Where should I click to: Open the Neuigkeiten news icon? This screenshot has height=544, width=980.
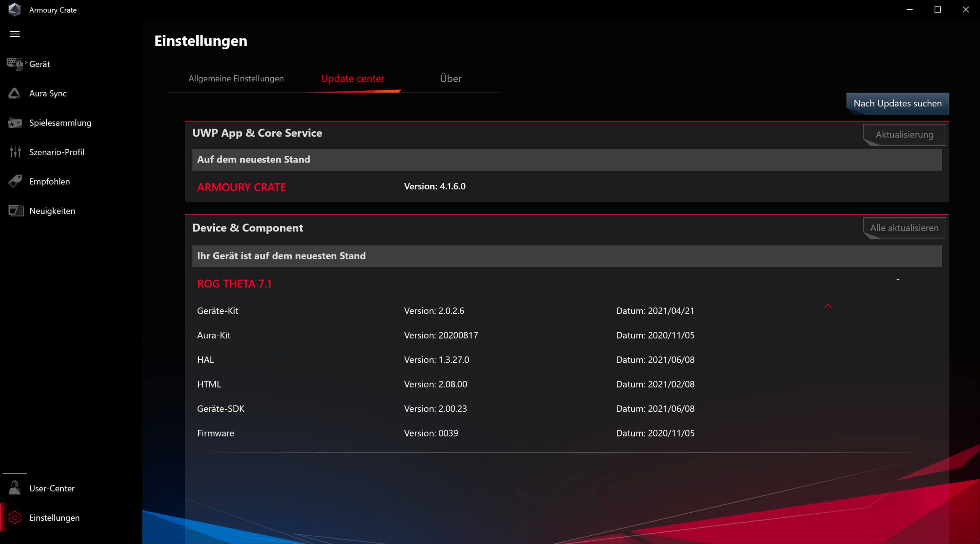click(x=16, y=211)
